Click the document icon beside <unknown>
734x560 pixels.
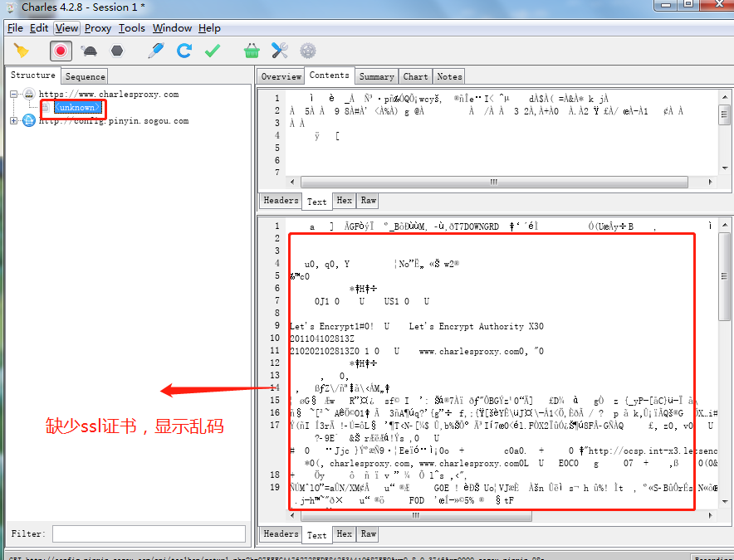[x=46, y=108]
